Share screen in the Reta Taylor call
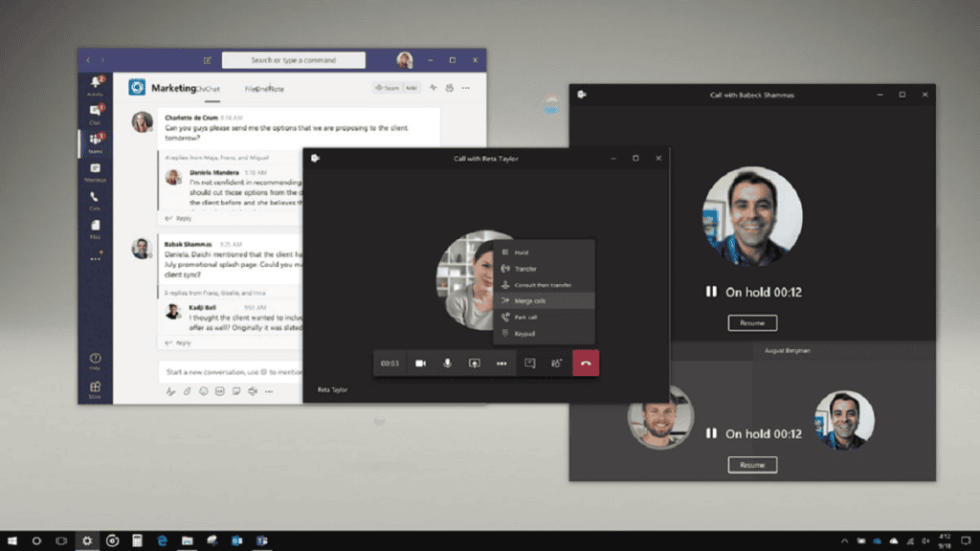This screenshot has width=980, height=551. click(474, 364)
